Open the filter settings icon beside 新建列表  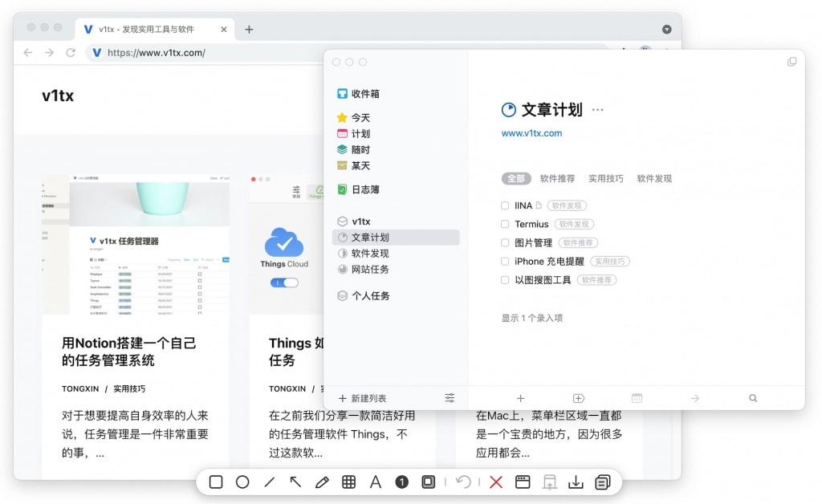tap(450, 398)
